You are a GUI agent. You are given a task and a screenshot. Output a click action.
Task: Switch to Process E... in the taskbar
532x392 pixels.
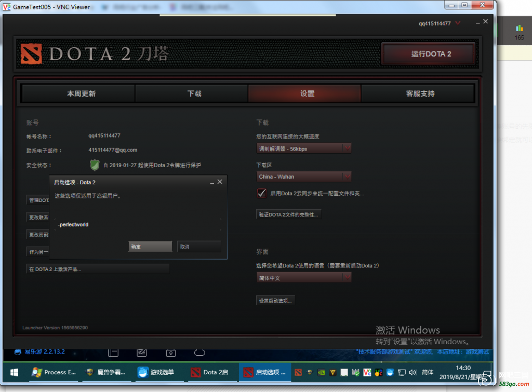(x=54, y=372)
